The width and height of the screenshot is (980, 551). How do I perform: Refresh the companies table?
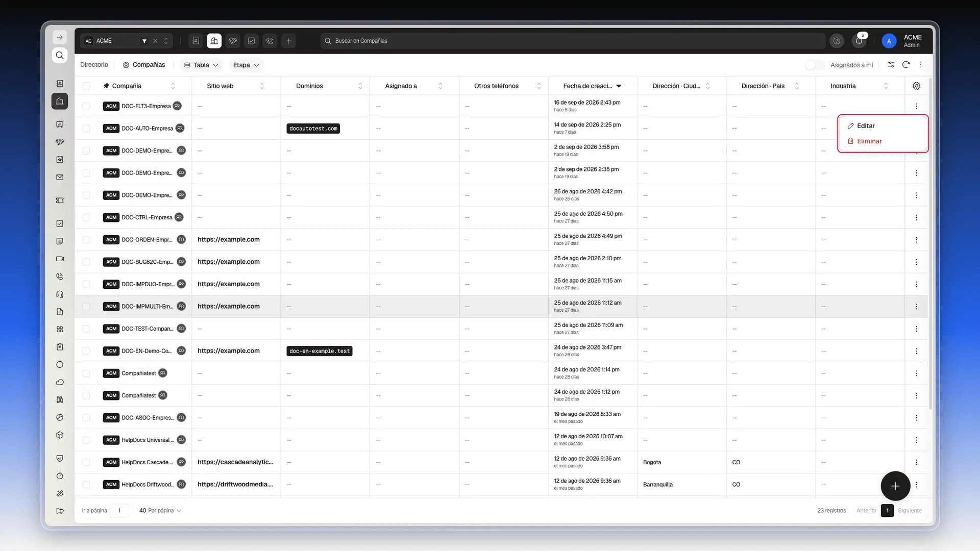click(x=906, y=65)
